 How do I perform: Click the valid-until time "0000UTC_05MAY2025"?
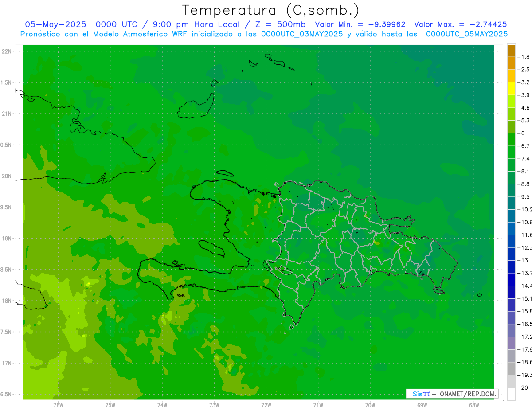coord(467,34)
